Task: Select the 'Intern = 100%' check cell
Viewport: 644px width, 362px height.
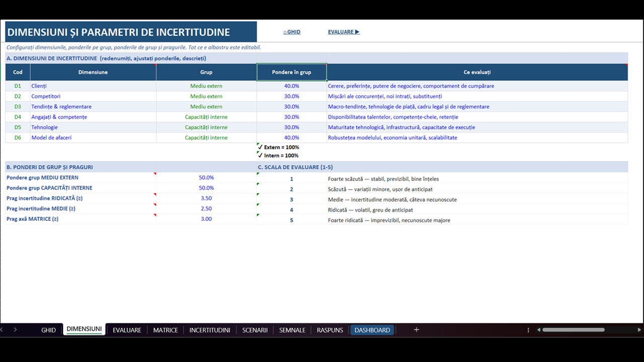Action: click(x=292, y=156)
